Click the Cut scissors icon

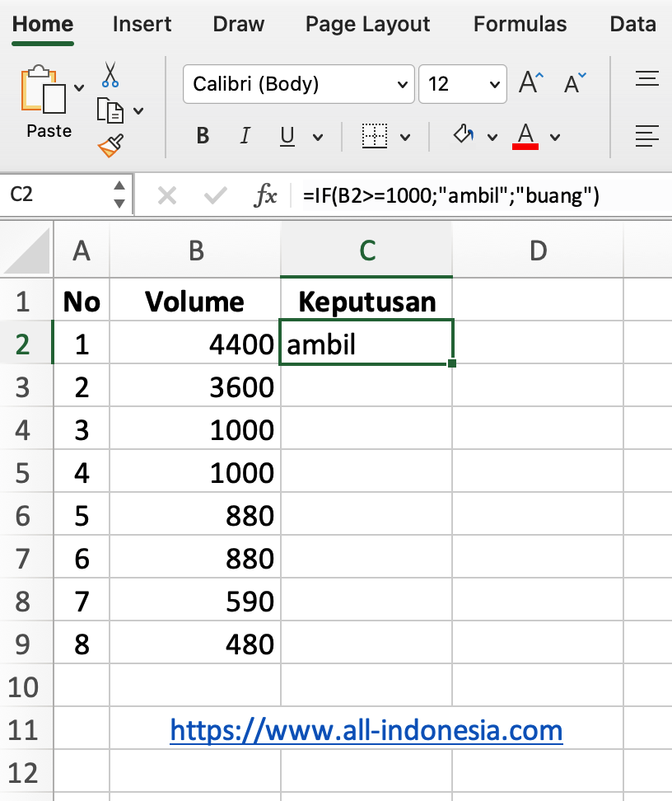[x=110, y=75]
